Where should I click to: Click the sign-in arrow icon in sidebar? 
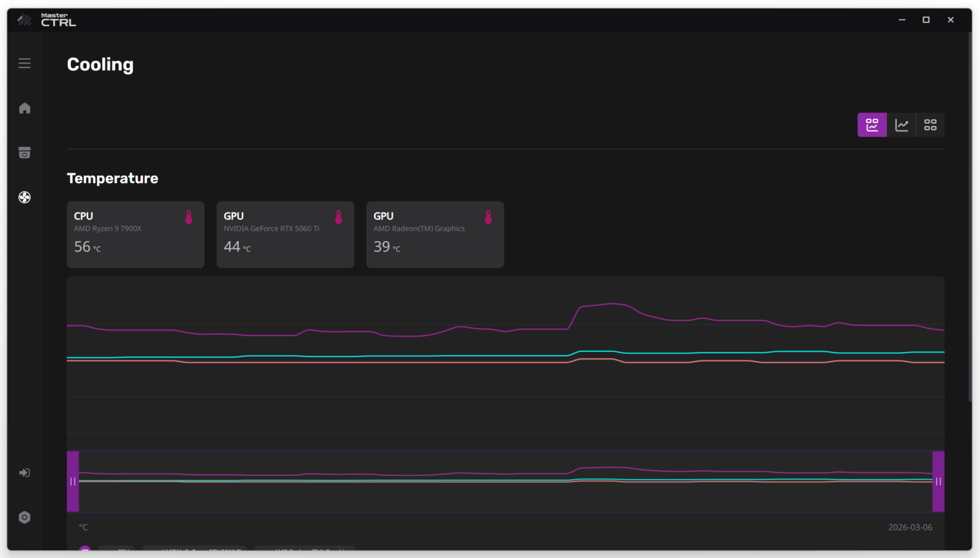tap(24, 473)
